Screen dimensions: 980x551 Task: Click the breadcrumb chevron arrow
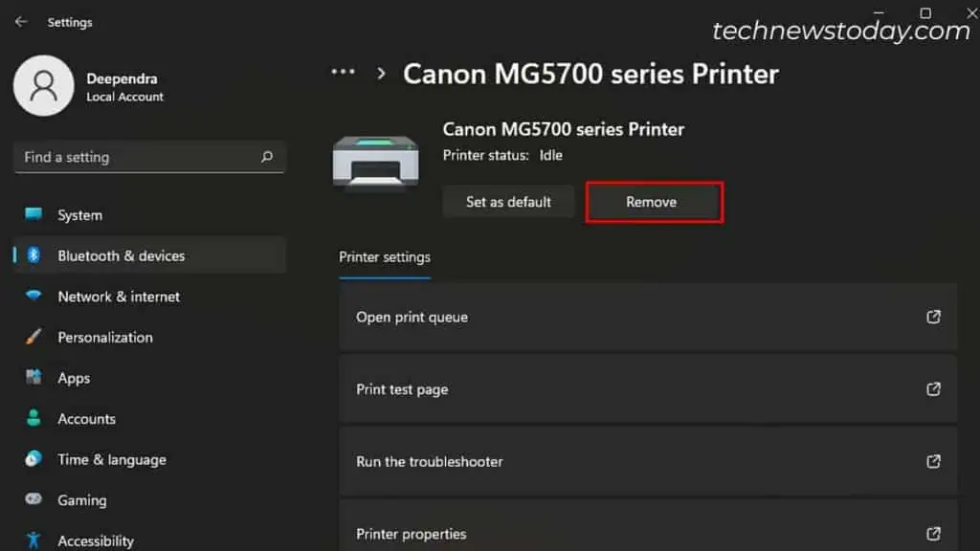(x=381, y=73)
